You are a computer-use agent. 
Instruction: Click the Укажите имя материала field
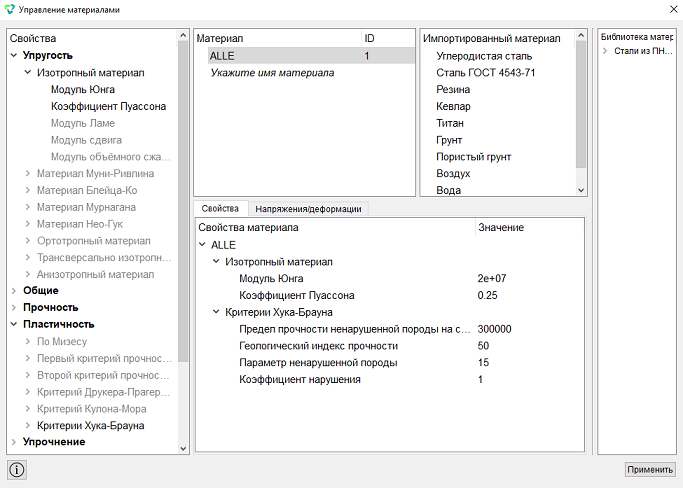pos(272,73)
